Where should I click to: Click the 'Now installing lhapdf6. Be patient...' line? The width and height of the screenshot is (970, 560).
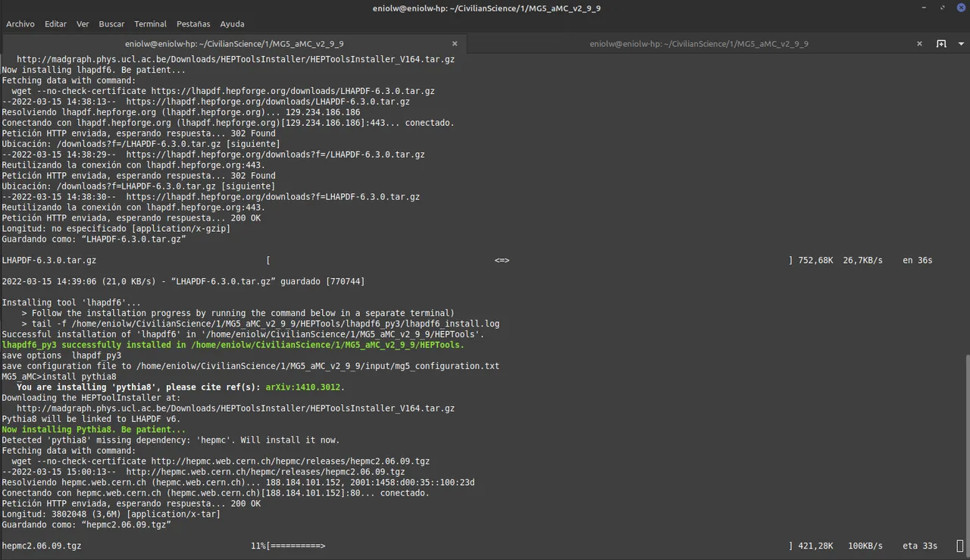(x=93, y=70)
